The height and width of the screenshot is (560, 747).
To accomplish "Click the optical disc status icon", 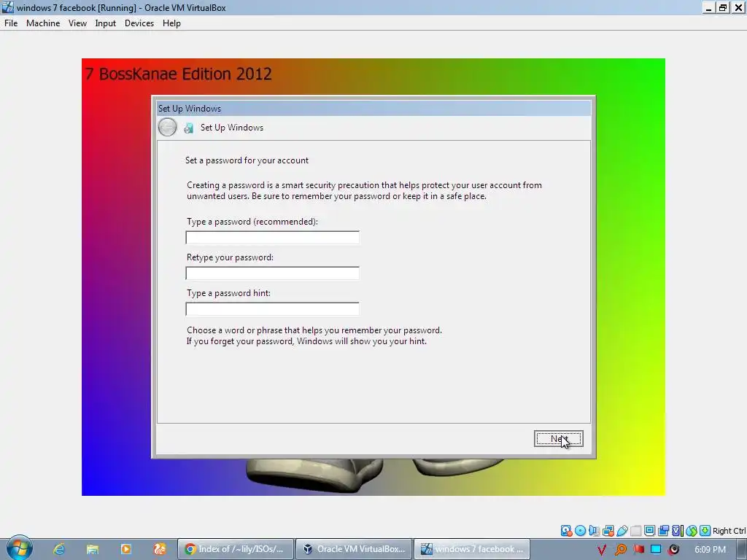I will pyautogui.click(x=580, y=531).
